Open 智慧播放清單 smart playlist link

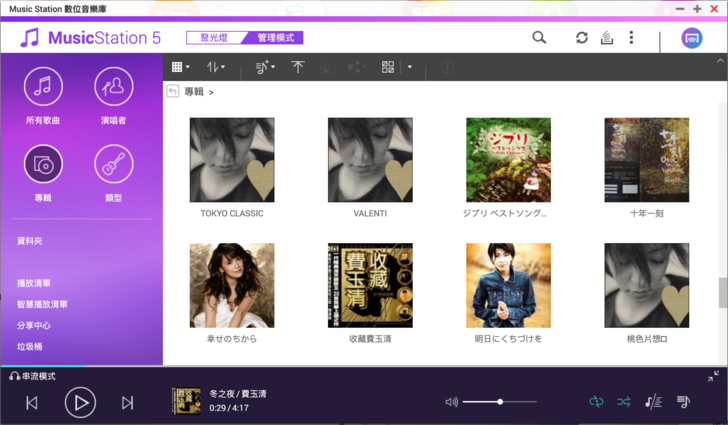(x=42, y=304)
